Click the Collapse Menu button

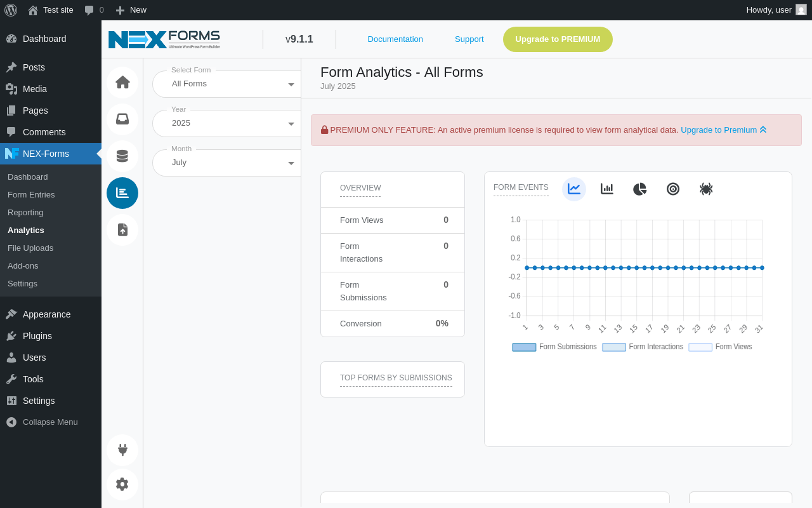click(x=51, y=422)
